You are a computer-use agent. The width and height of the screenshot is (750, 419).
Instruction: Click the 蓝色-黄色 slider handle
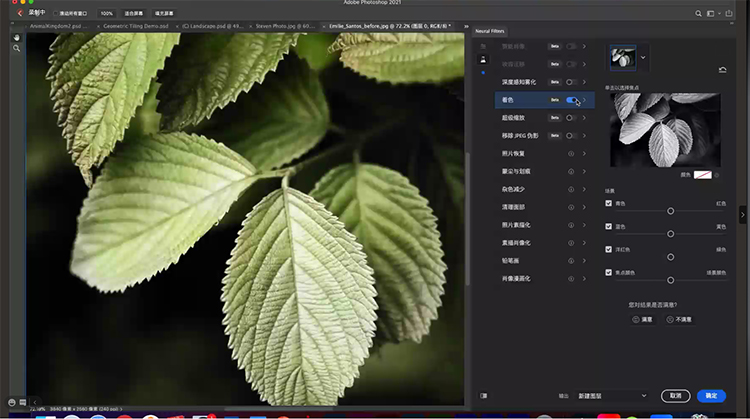pyautogui.click(x=671, y=234)
